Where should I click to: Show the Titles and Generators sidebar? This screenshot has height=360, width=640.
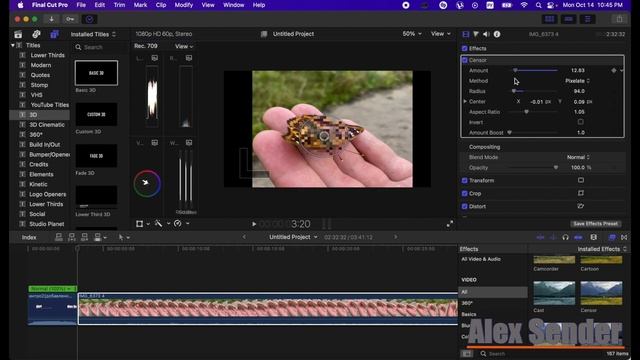pos(54,34)
